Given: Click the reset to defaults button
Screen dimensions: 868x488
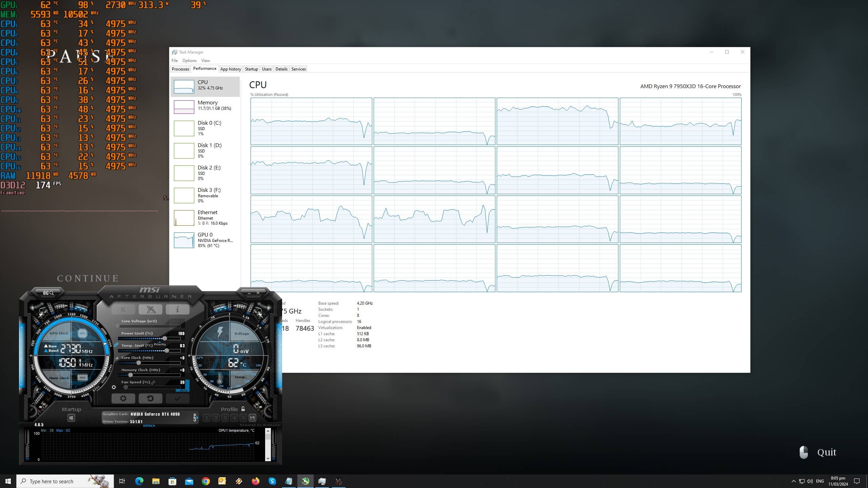Looking at the screenshot, I should point(150,399).
